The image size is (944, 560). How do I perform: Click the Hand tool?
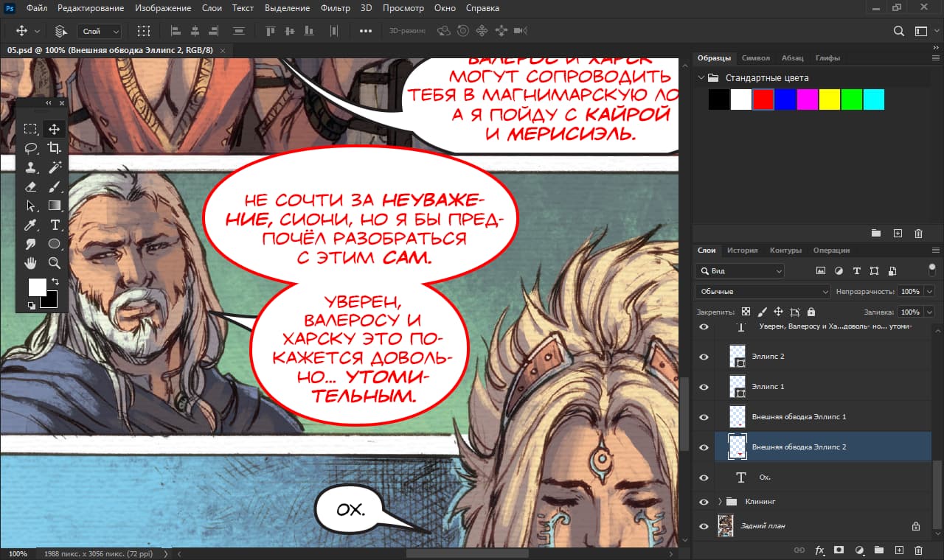coord(30,263)
